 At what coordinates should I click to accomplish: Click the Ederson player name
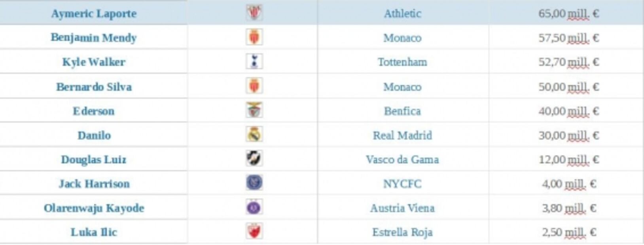(x=94, y=111)
